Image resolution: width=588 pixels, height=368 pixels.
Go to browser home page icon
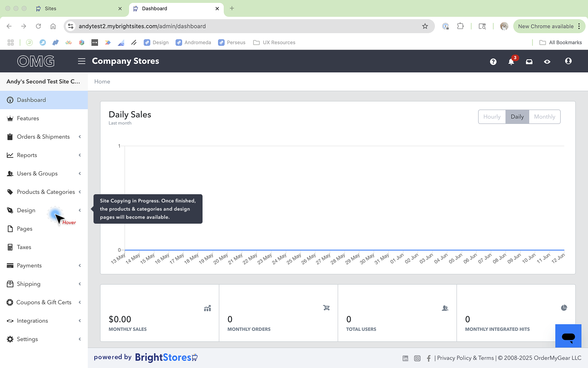tap(53, 26)
